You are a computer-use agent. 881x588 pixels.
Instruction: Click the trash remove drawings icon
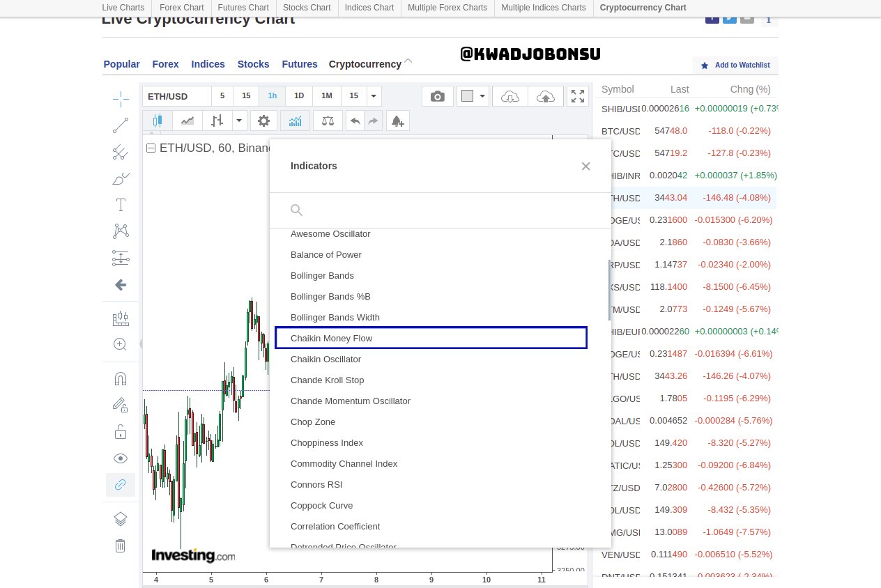121,546
